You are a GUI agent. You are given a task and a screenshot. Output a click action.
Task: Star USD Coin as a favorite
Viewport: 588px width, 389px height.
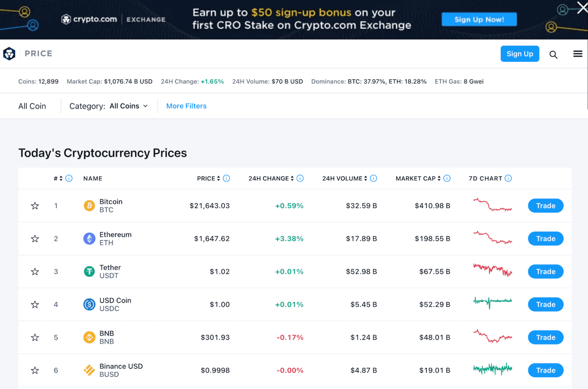pyautogui.click(x=35, y=304)
